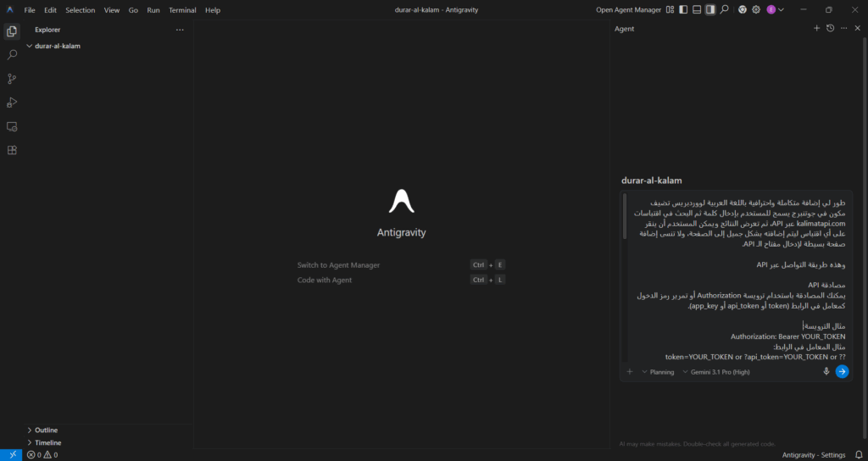Open the Gemini 3.1 Pro (High) model dropdown
The width and height of the screenshot is (868, 461).
click(716, 371)
